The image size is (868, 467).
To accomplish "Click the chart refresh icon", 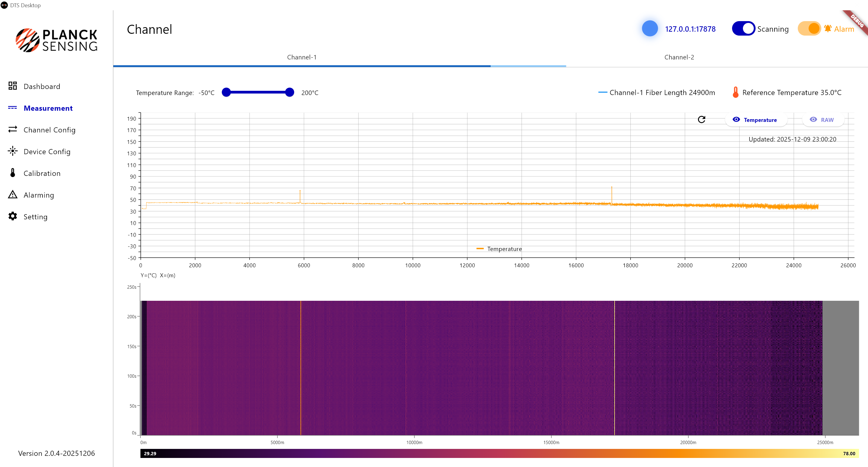I will pos(701,120).
